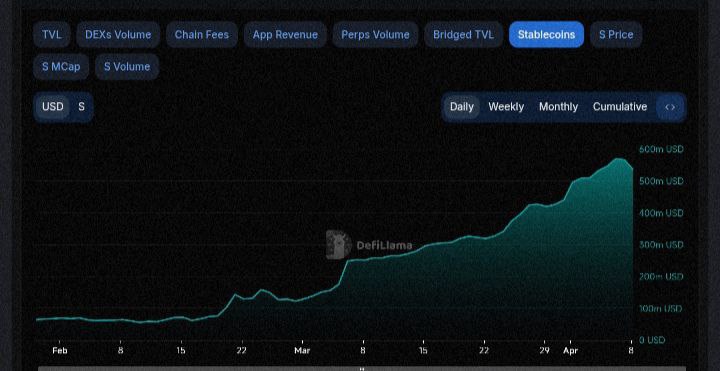The image size is (720, 371).
Task: Switch to DEXs Volume metric
Action: coord(118,34)
